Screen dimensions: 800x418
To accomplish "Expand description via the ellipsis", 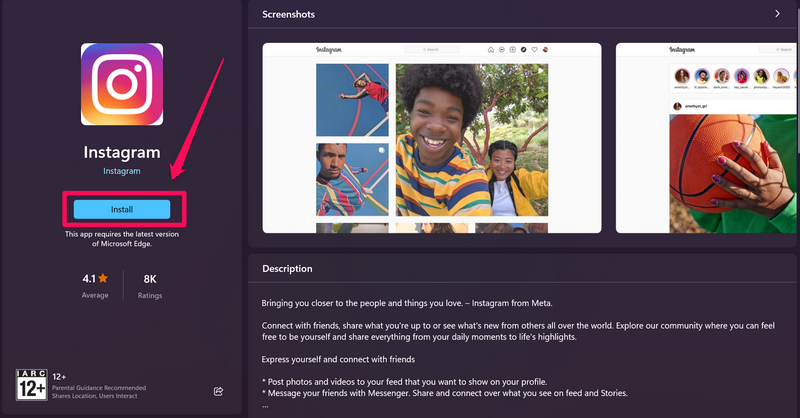I will coord(265,406).
